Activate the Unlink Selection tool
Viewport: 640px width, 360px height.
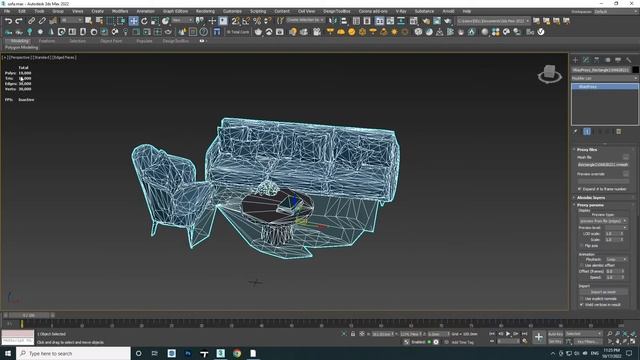(42, 21)
